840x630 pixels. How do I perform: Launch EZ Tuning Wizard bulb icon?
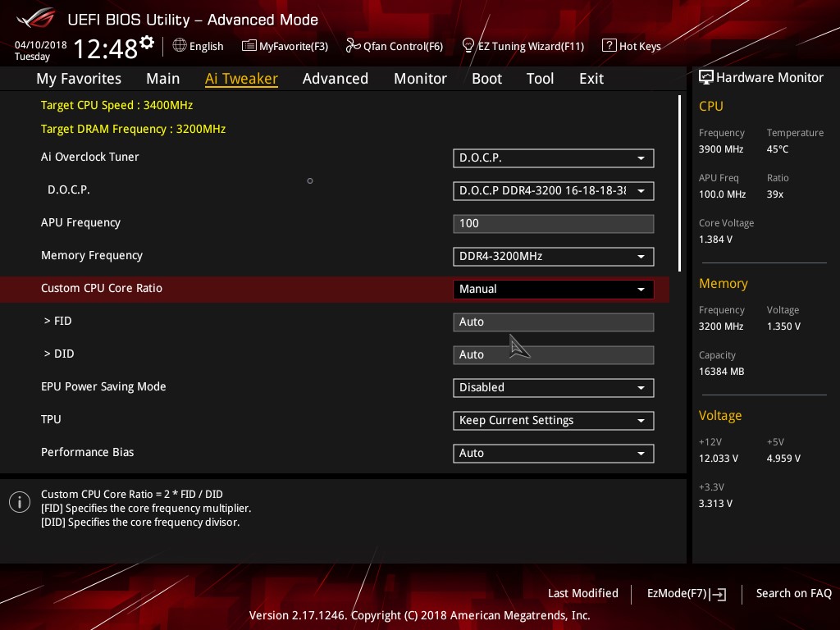tap(468, 46)
